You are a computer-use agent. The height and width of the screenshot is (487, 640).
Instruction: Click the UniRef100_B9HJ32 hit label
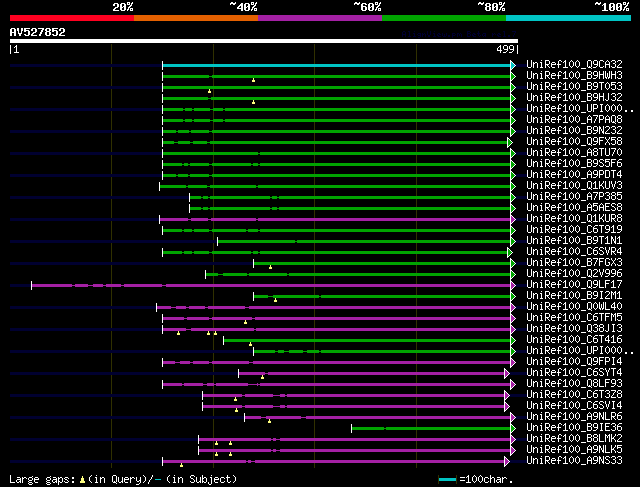[574, 98]
